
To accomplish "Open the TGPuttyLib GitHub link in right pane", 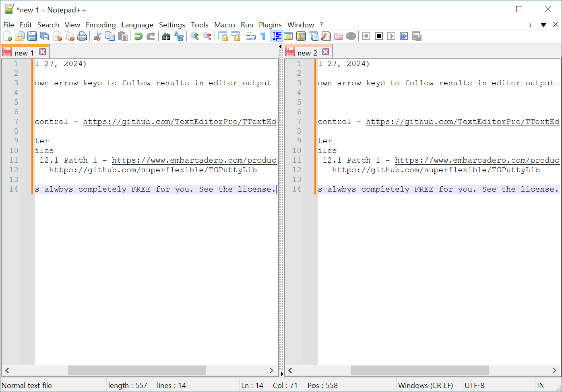I will (x=436, y=170).
